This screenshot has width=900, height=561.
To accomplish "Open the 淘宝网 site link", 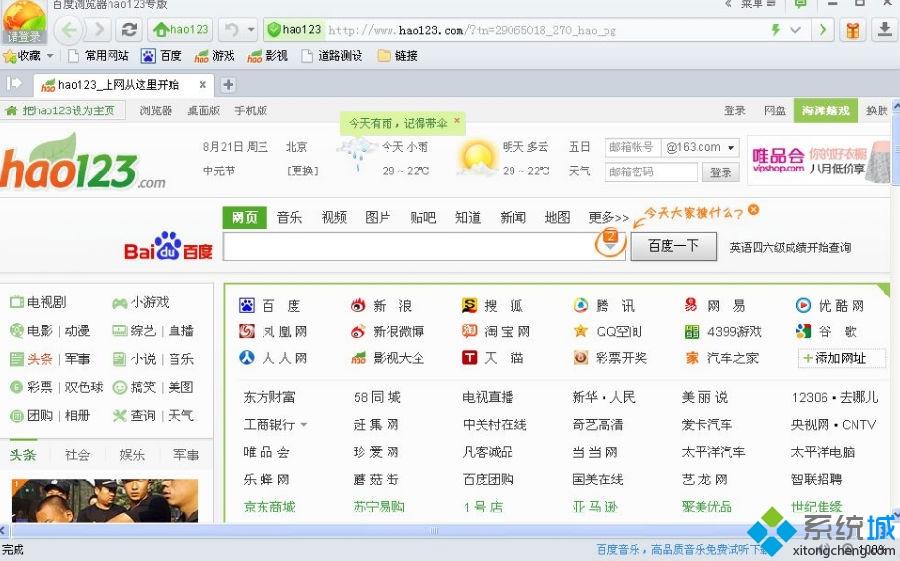I will point(496,331).
